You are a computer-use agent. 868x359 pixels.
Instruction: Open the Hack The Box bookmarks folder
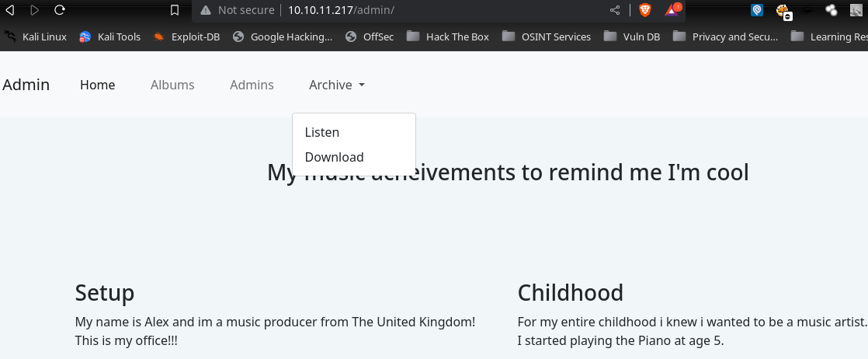coord(448,37)
